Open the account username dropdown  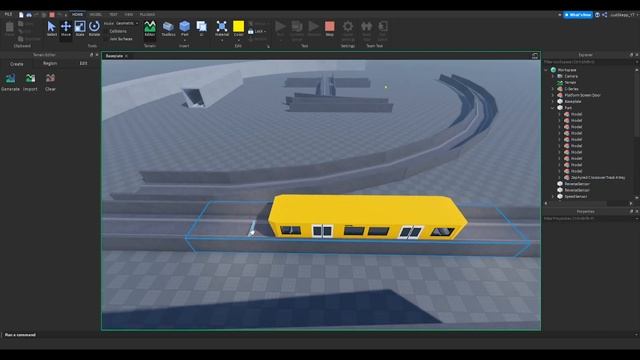pos(625,15)
